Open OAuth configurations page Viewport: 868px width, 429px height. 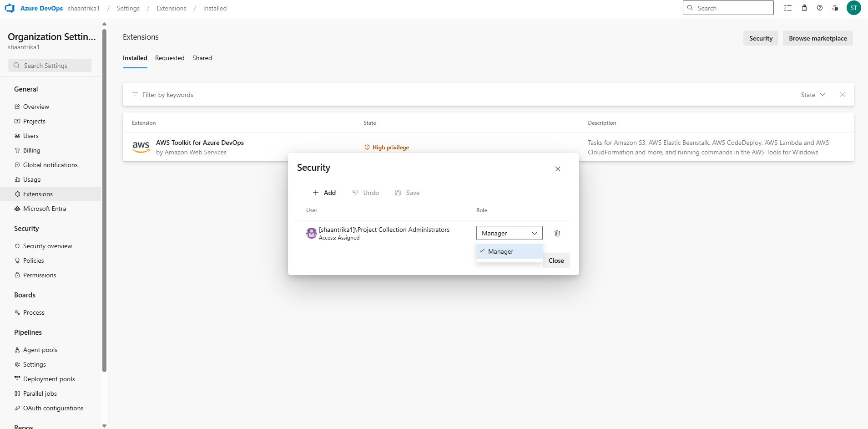pyautogui.click(x=53, y=408)
